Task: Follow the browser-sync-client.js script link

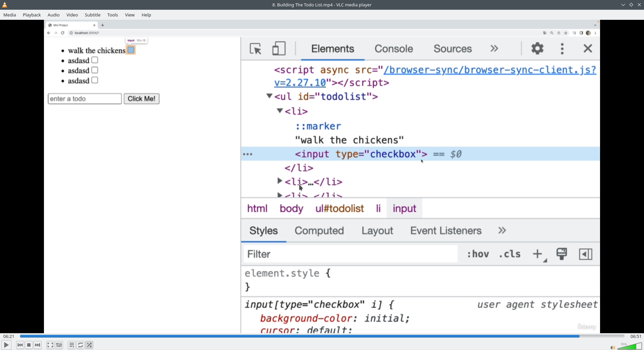Action: pos(490,70)
